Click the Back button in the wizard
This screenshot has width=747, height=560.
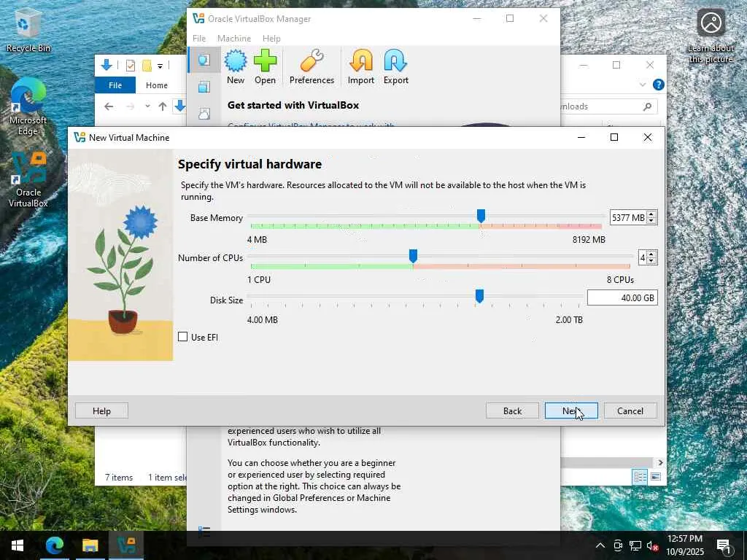click(512, 411)
